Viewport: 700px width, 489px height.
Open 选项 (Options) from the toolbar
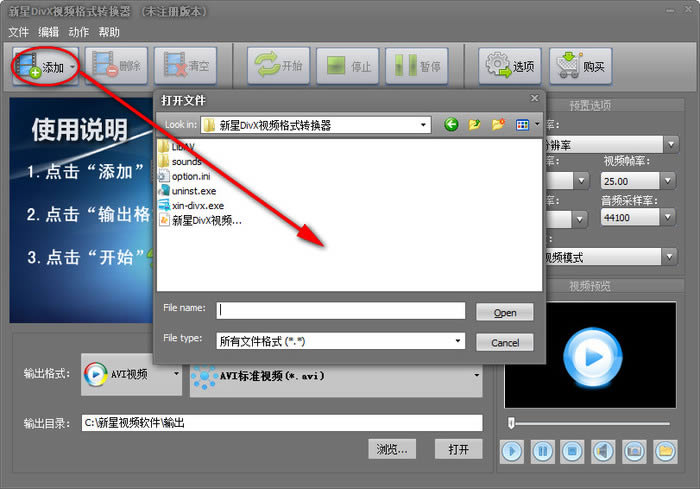510,66
